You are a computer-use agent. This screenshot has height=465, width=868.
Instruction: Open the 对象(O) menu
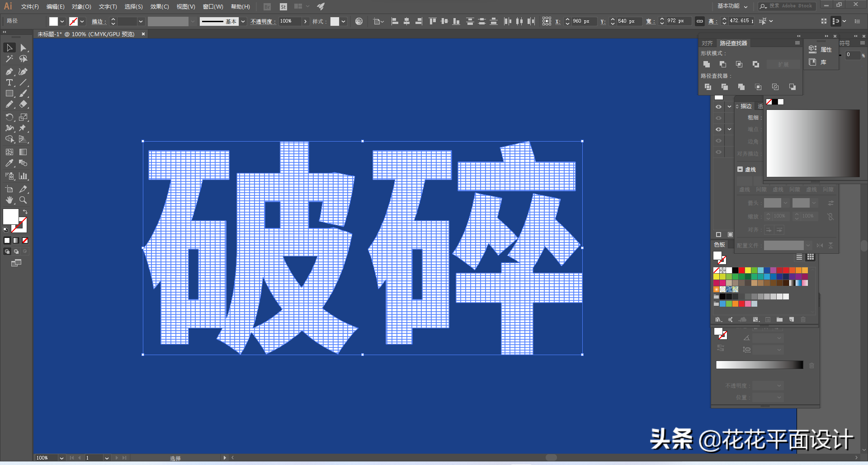point(81,7)
